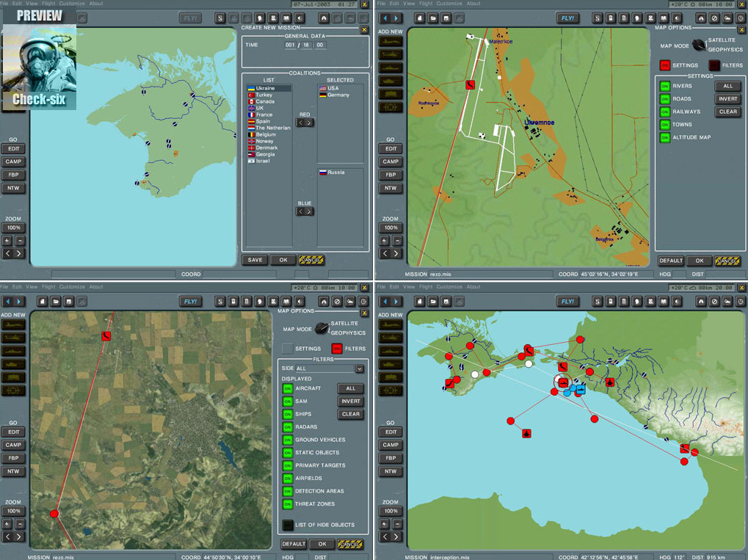Open the Flight menu in bottom-left editor

point(48,287)
